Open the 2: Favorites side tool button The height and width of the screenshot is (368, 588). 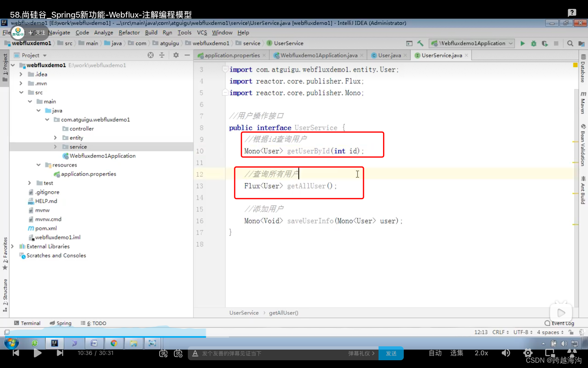point(5,254)
